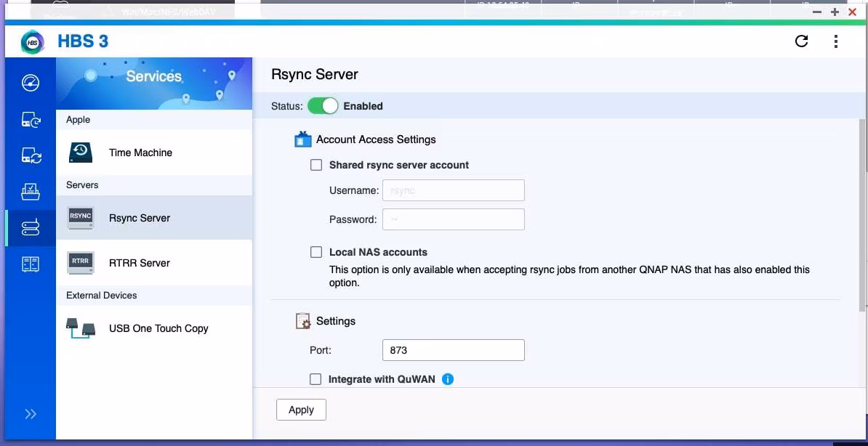868x446 pixels.
Task: Select USB One Touch Copy item
Action: [154, 328]
